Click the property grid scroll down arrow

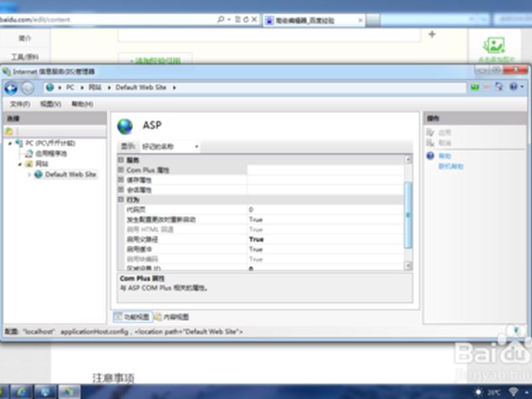(x=408, y=265)
